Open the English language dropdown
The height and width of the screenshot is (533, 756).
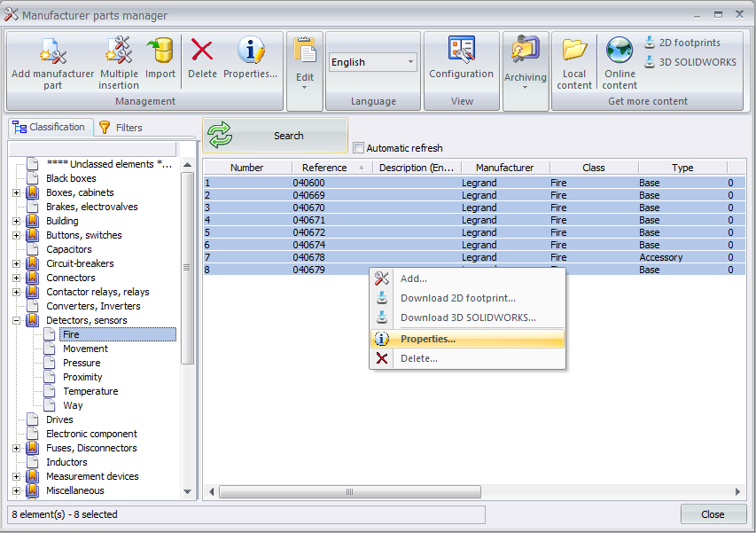409,61
